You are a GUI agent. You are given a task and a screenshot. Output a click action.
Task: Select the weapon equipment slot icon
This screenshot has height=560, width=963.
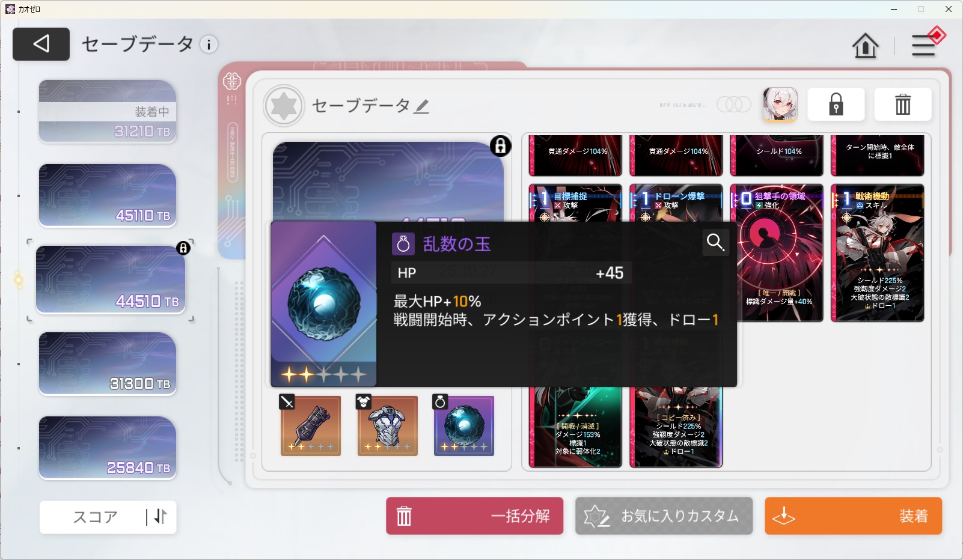pos(311,425)
